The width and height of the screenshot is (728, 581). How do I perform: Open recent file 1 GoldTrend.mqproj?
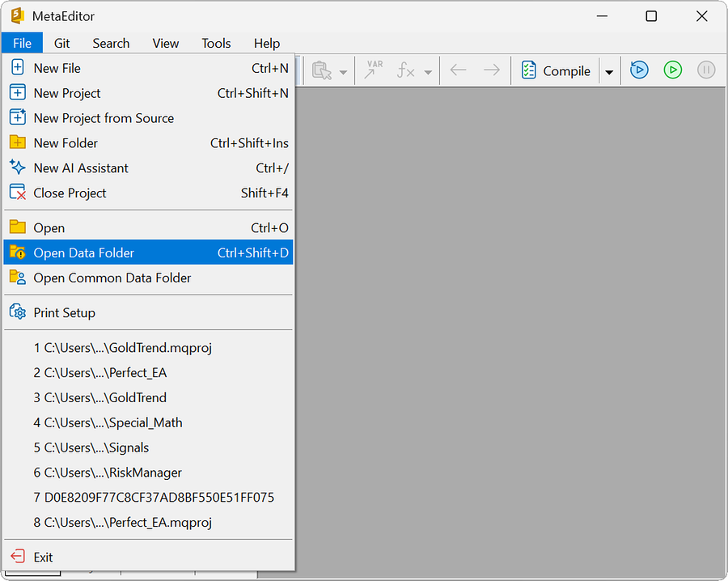(149, 348)
